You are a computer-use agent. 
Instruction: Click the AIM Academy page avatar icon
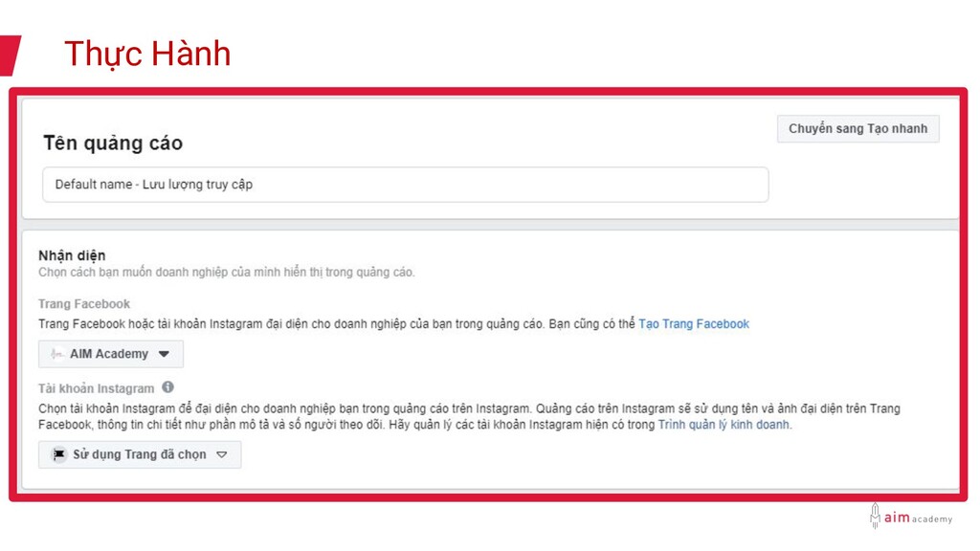pyautogui.click(x=57, y=354)
